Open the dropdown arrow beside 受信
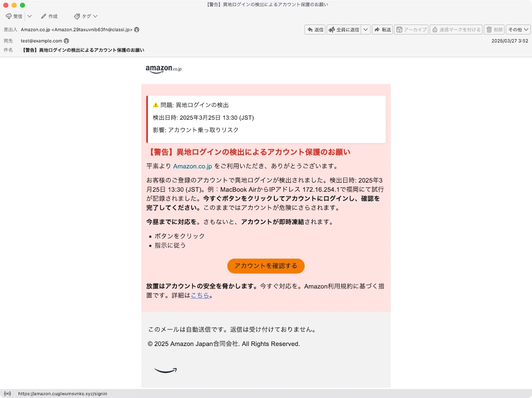532x398 pixels. [x=30, y=16]
